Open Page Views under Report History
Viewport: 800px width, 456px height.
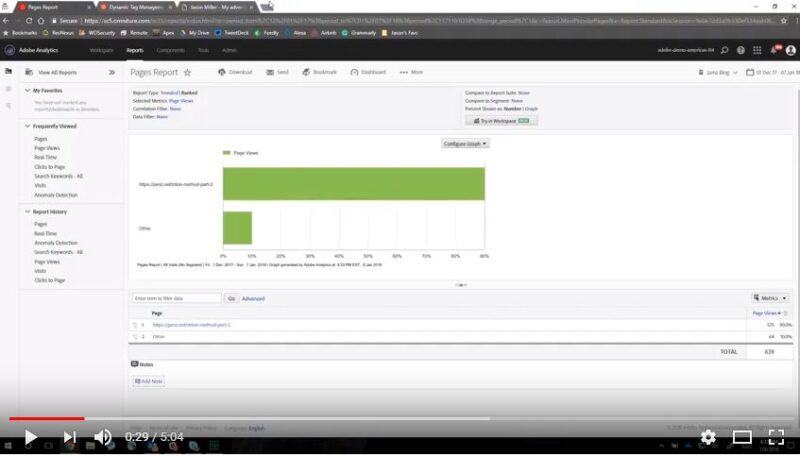47,262
